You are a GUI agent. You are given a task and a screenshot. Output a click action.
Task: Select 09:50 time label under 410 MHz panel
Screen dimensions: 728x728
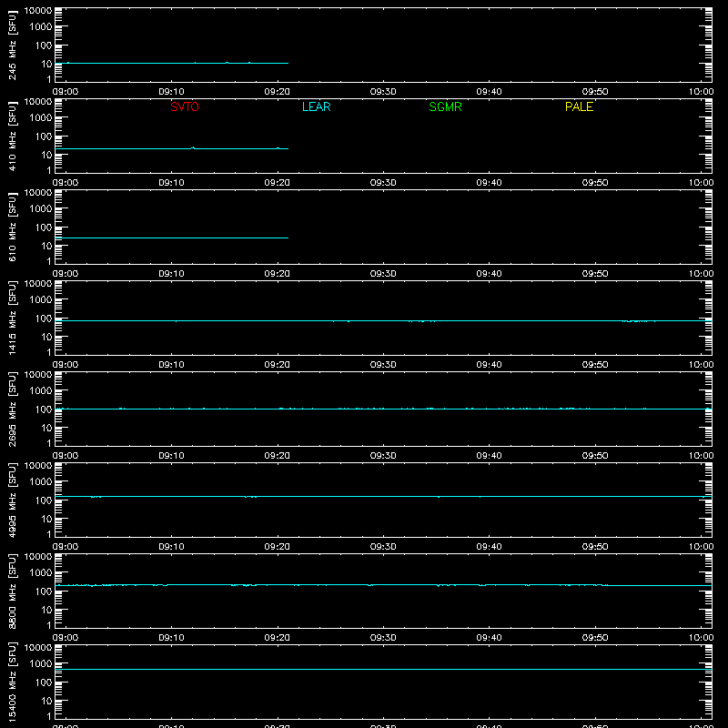(595, 183)
